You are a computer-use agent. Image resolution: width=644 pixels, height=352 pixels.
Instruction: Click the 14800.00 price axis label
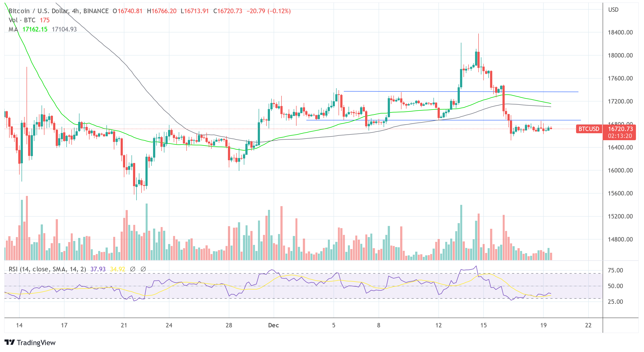pyautogui.click(x=620, y=239)
